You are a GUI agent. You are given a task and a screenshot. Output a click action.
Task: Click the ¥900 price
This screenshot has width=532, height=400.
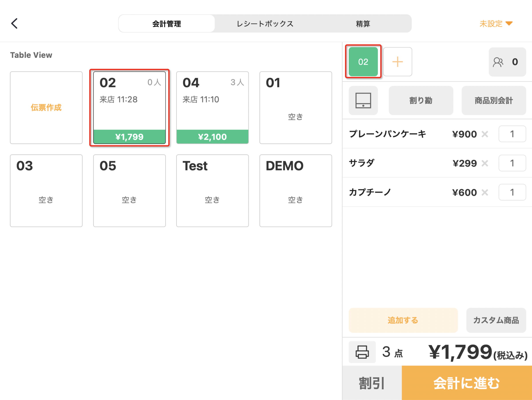coord(465,134)
